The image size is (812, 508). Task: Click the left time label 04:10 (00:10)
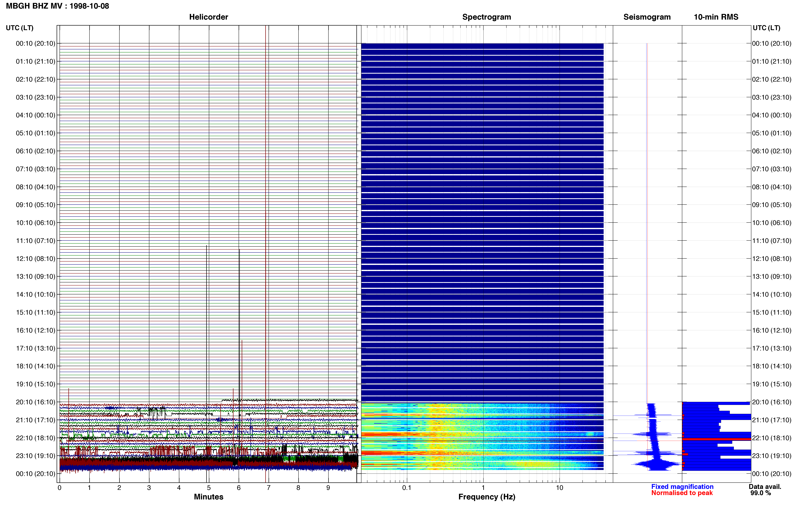pos(36,115)
